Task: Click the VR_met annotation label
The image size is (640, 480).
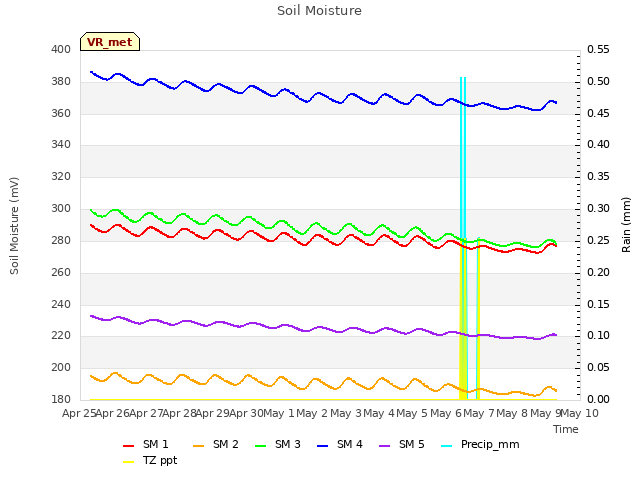Action: pyautogui.click(x=110, y=42)
